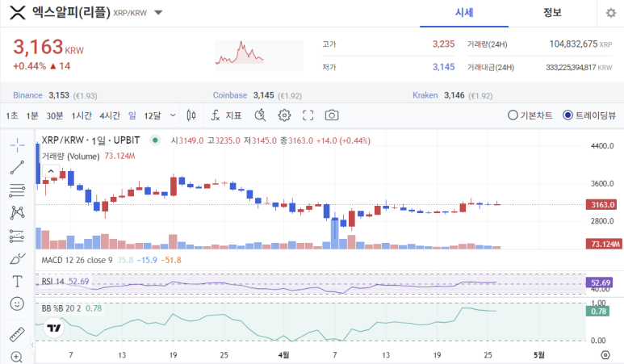Screen dimensions: 624x364
Task: Select the 1시간 interval
Action: [x=82, y=115]
